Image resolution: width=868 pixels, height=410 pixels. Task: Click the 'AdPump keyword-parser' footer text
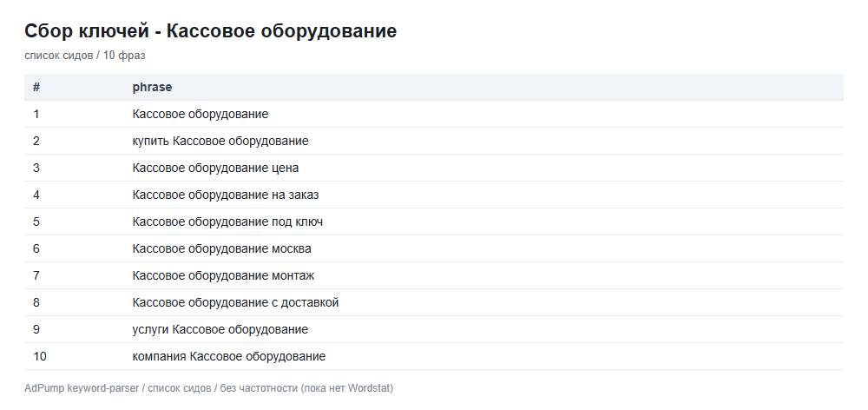click(82, 388)
